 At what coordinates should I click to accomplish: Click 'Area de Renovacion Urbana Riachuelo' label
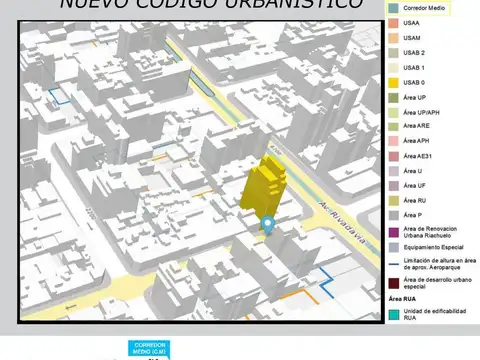[430, 232]
